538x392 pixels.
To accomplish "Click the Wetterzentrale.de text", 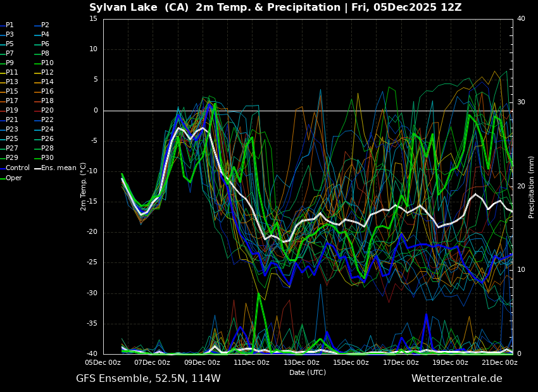I will pos(456,379).
